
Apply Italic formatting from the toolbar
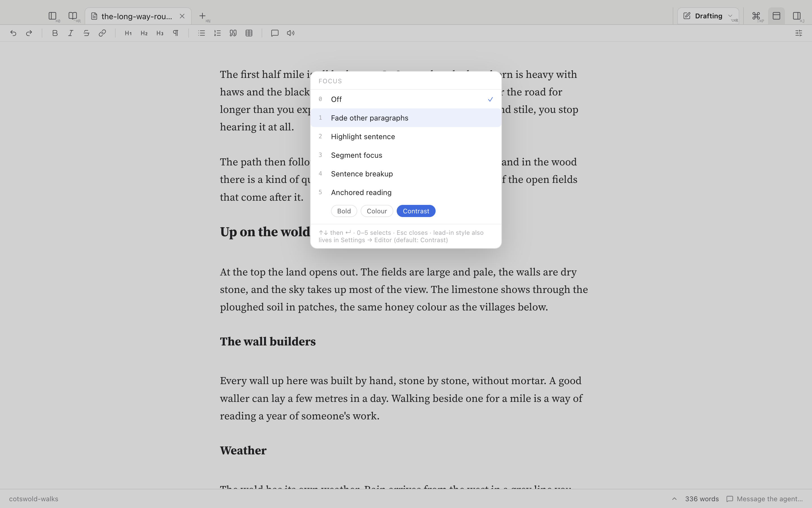pos(71,33)
